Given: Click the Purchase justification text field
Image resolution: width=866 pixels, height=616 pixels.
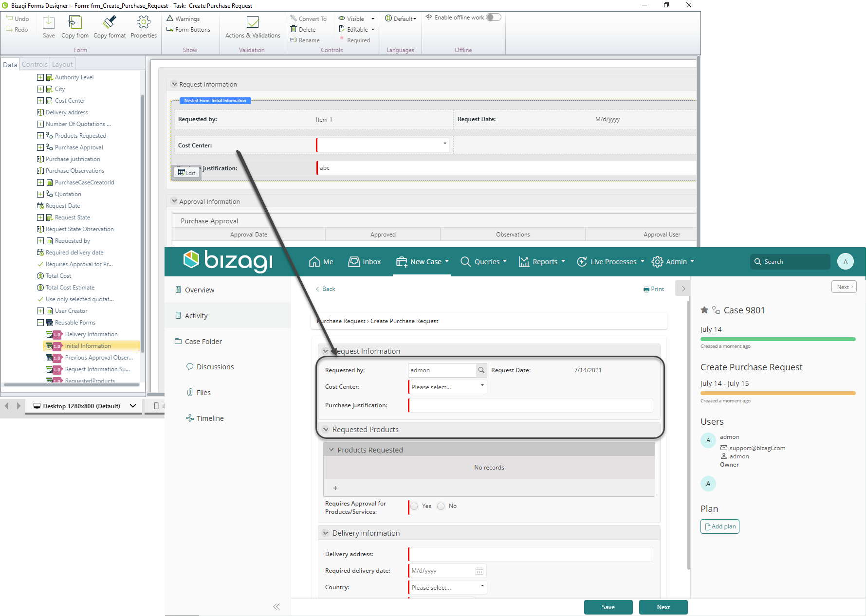Looking at the screenshot, I should [531, 405].
